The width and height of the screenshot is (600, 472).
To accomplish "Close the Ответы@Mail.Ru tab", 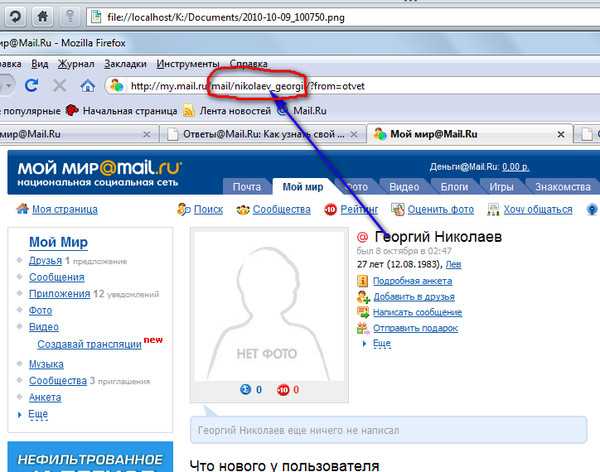I will pos(354,134).
